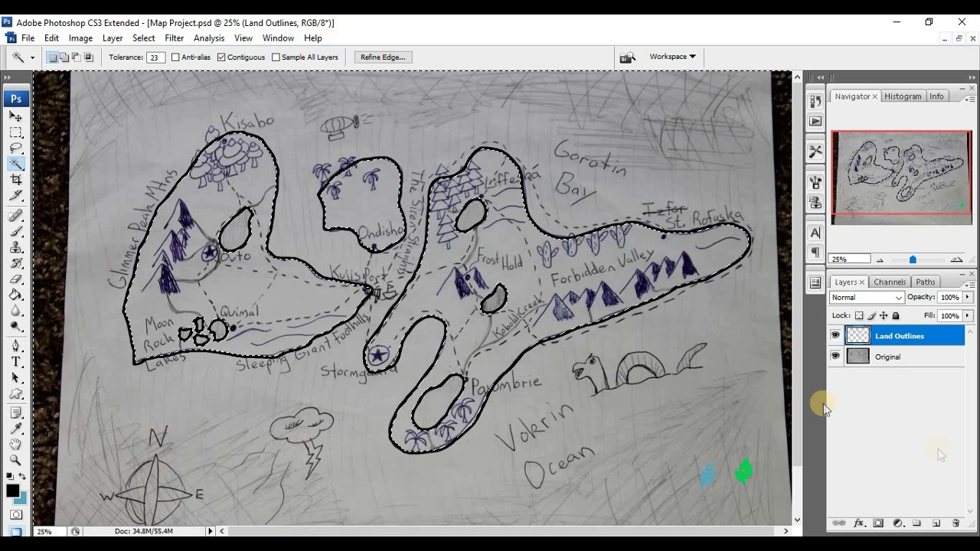Select the Crop tool
Image resolution: width=980 pixels, height=551 pixels.
pos(16,179)
